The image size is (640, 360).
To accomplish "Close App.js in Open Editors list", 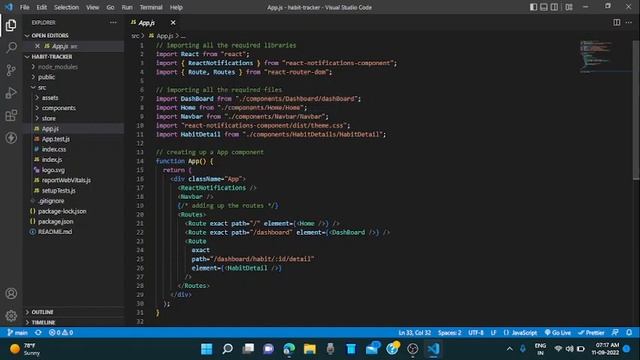I will click(38, 46).
